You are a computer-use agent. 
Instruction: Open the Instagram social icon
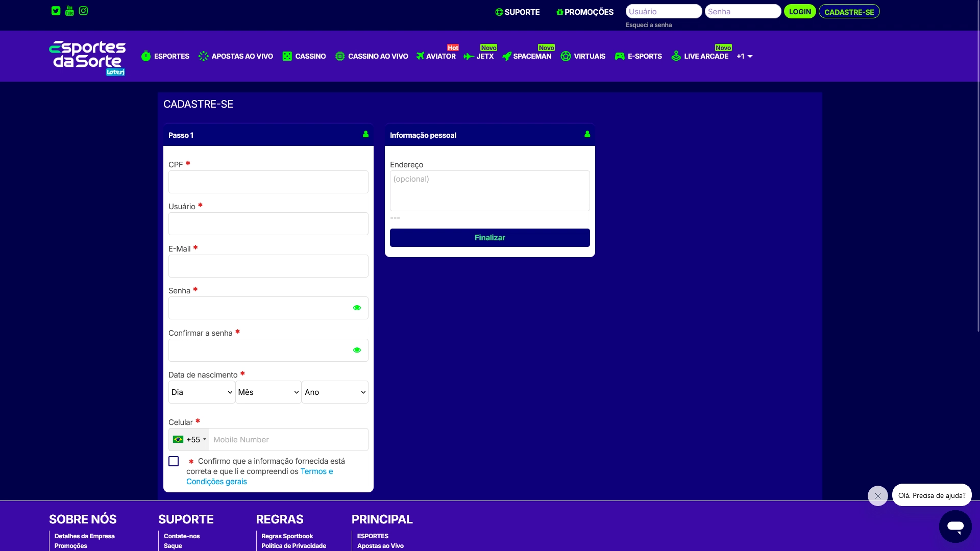[x=83, y=11]
